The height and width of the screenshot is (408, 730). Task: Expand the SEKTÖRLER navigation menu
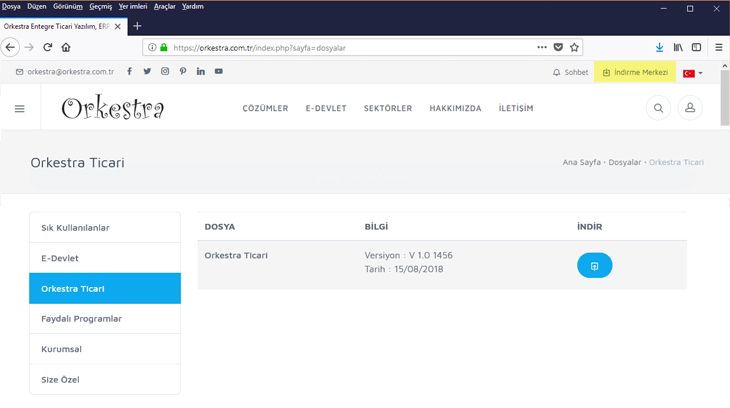click(x=387, y=108)
